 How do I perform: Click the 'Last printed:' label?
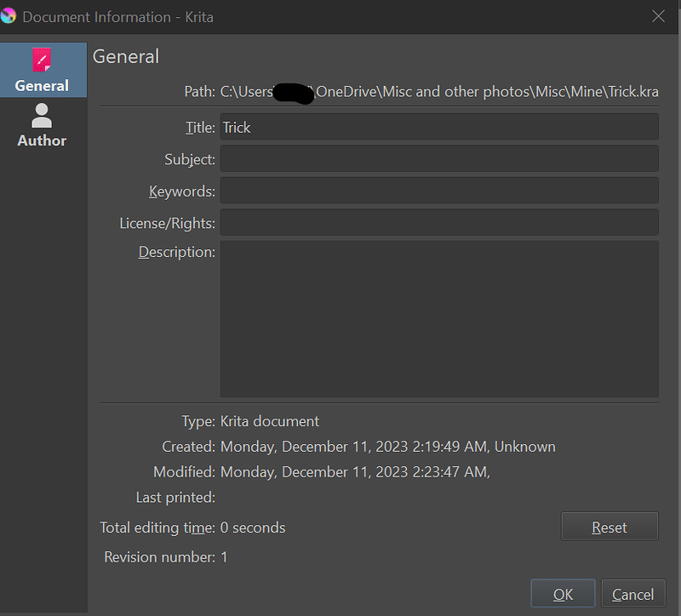(175, 498)
